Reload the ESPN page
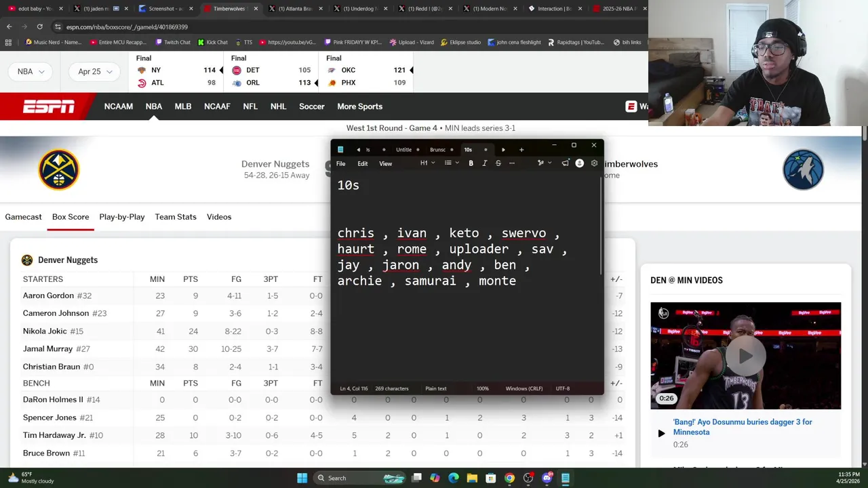This screenshot has height=488, width=868. coord(39,26)
